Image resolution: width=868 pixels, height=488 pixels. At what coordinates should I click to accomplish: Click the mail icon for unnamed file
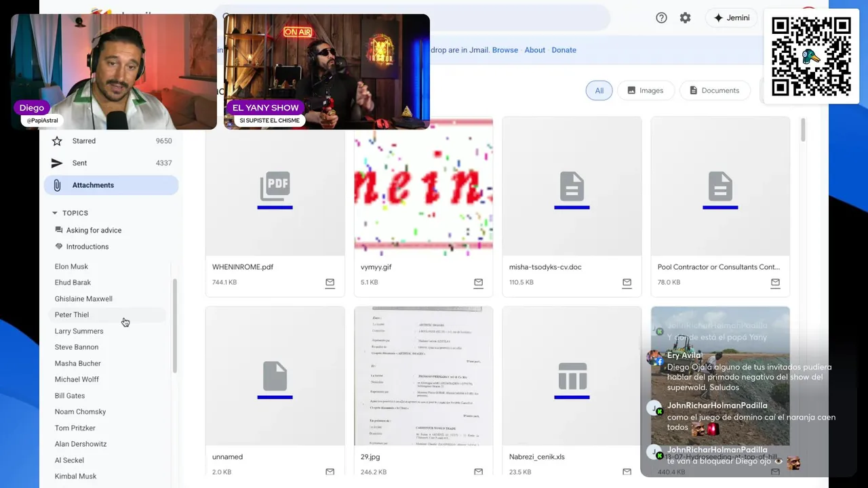coord(330,472)
